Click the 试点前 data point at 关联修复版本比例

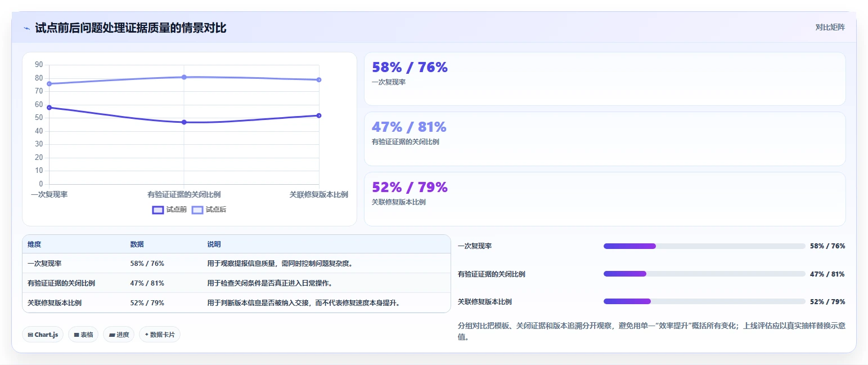tap(319, 115)
